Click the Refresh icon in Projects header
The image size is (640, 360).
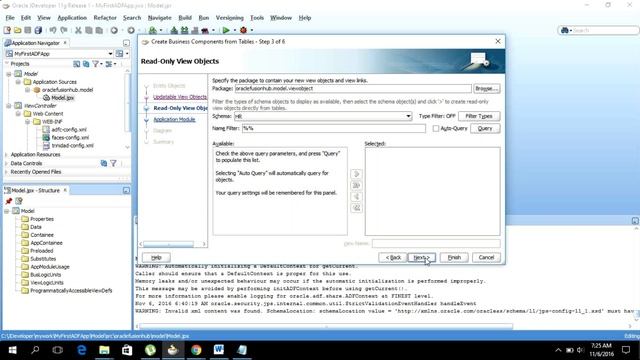pyautogui.click(x=86, y=64)
